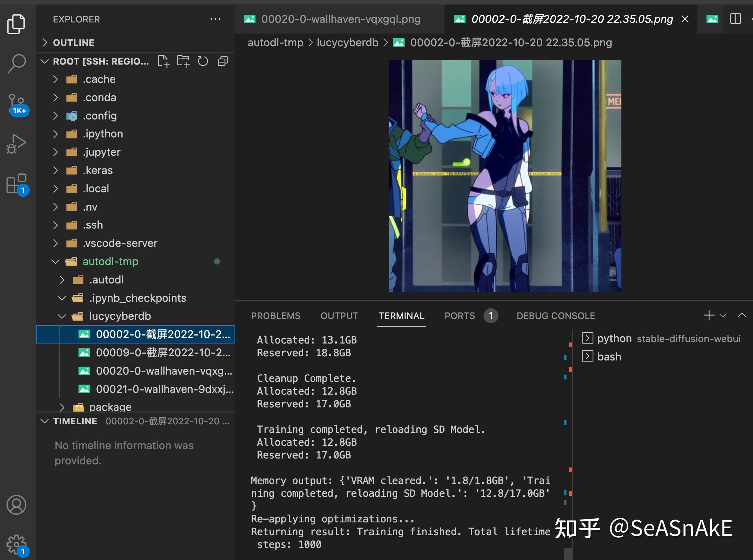
Task: Open the Run and Debug view
Action: point(16,143)
